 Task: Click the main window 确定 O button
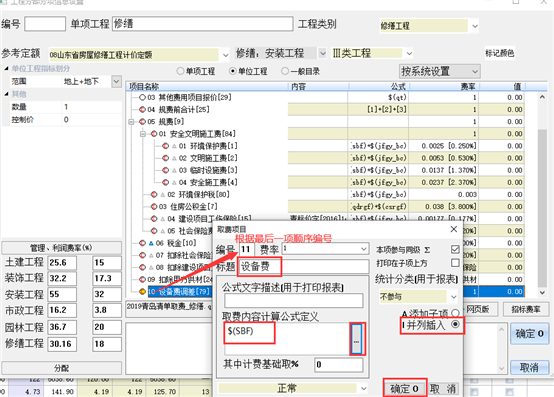(x=529, y=333)
